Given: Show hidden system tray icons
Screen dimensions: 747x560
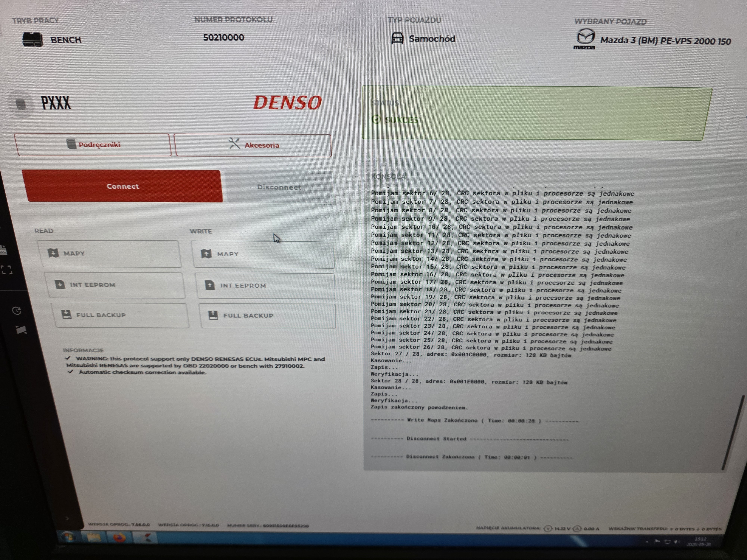Looking at the screenshot, I should [647, 542].
